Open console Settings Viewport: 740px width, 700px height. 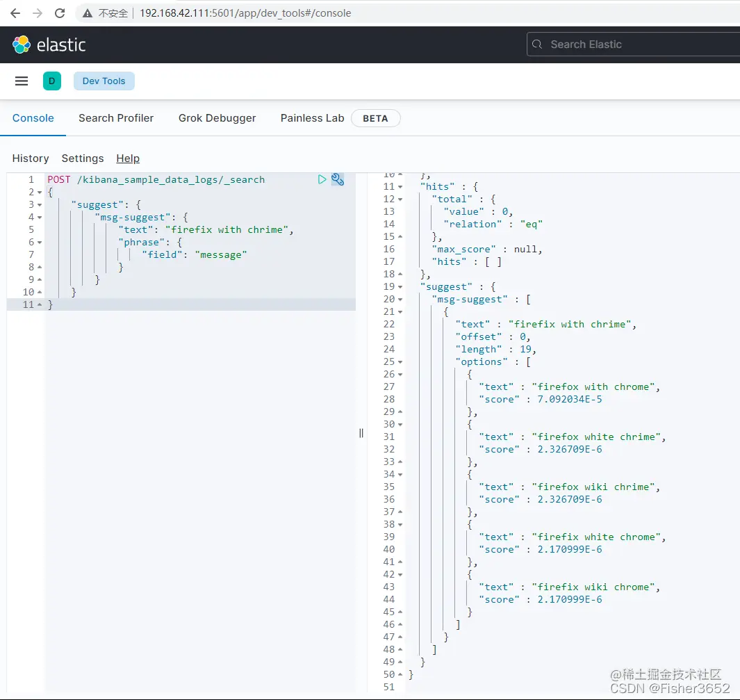pyautogui.click(x=83, y=158)
